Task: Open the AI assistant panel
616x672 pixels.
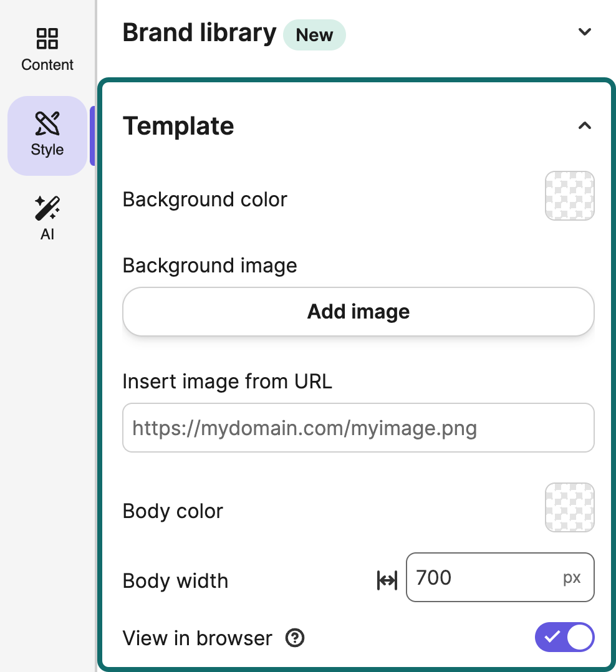Action: click(x=47, y=218)
